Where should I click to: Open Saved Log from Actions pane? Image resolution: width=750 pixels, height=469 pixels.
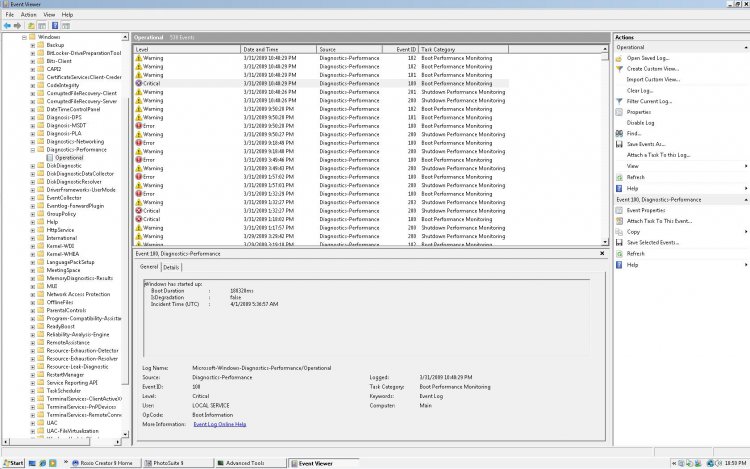point(648,58)
